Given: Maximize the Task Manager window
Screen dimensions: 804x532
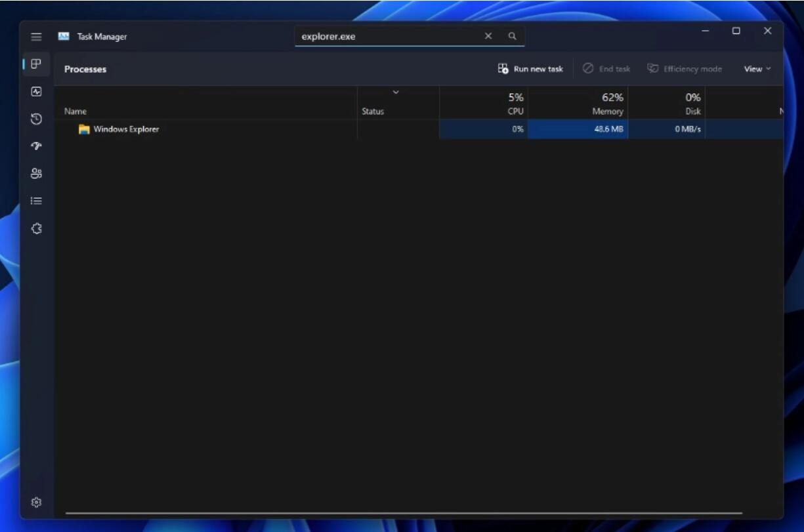Looking at the screenshot, I should click(736, 31).
